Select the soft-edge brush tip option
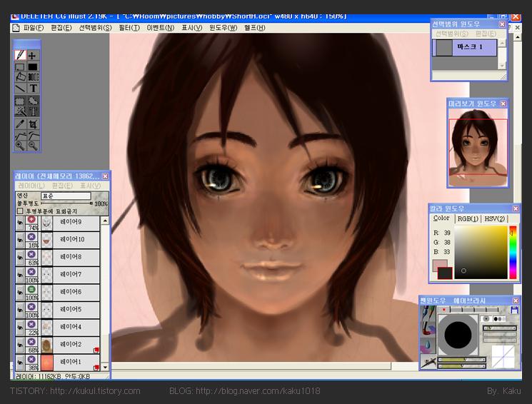532x404 pixels. (486, 319)
